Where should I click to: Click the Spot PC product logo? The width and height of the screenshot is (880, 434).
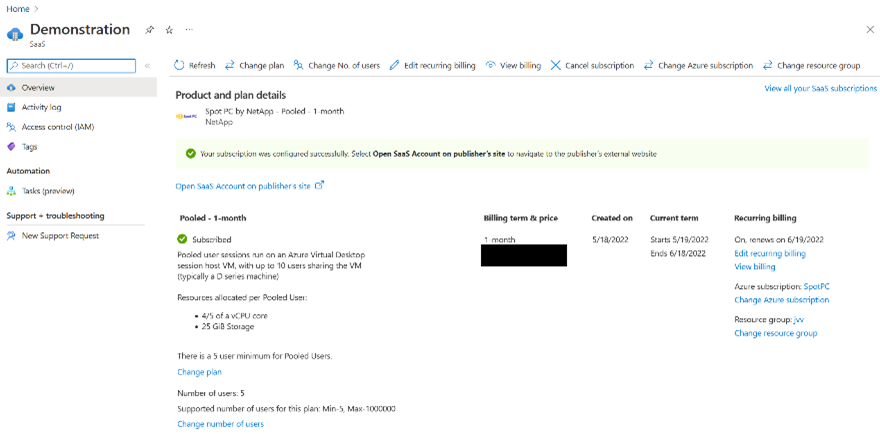186,116
